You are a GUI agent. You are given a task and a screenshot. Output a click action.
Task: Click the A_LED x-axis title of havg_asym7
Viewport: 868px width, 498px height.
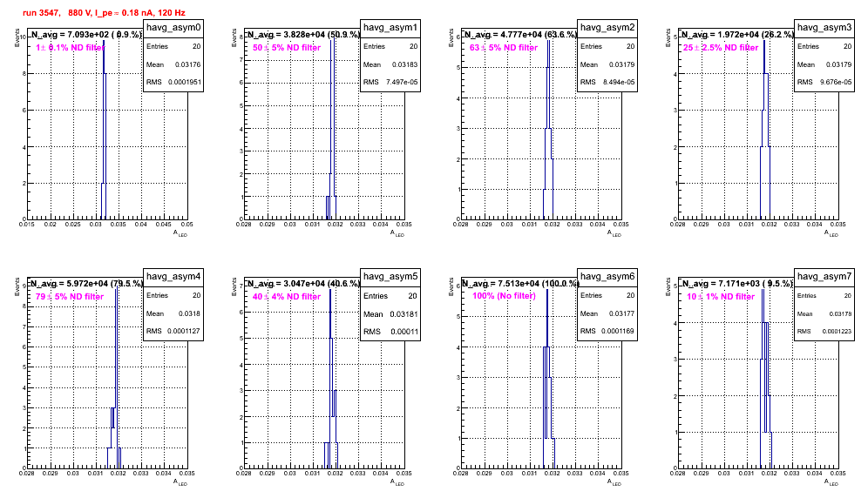click(831, 482)
